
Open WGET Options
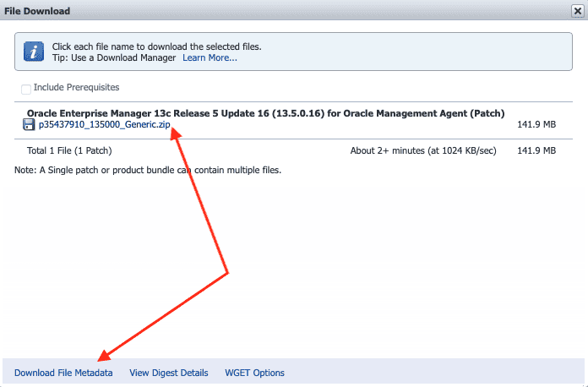pyautogui.click(x=254, y=373)
